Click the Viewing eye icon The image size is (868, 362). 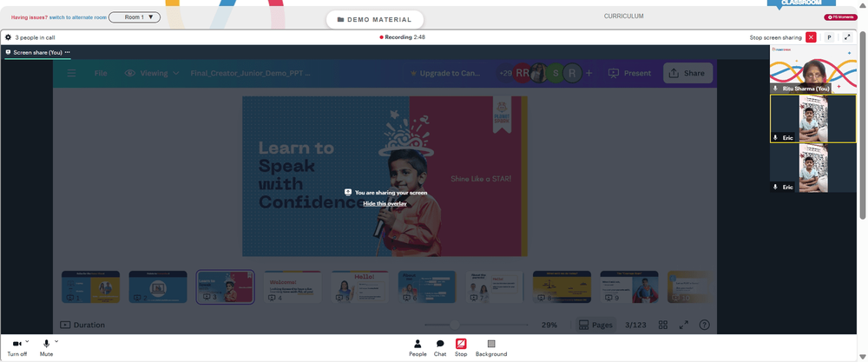[130, 73]
